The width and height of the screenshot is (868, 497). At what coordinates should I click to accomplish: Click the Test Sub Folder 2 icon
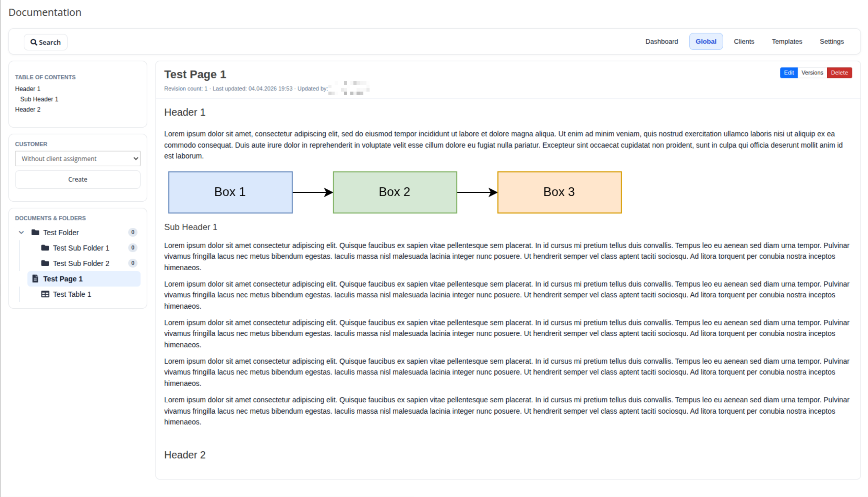click(x=45, y=263)
